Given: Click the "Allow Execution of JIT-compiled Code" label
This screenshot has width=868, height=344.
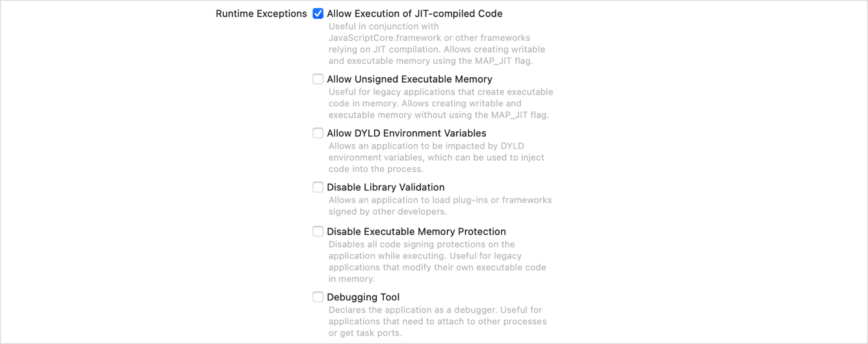Looking at the screenshot, I should (x=415, y=14).
